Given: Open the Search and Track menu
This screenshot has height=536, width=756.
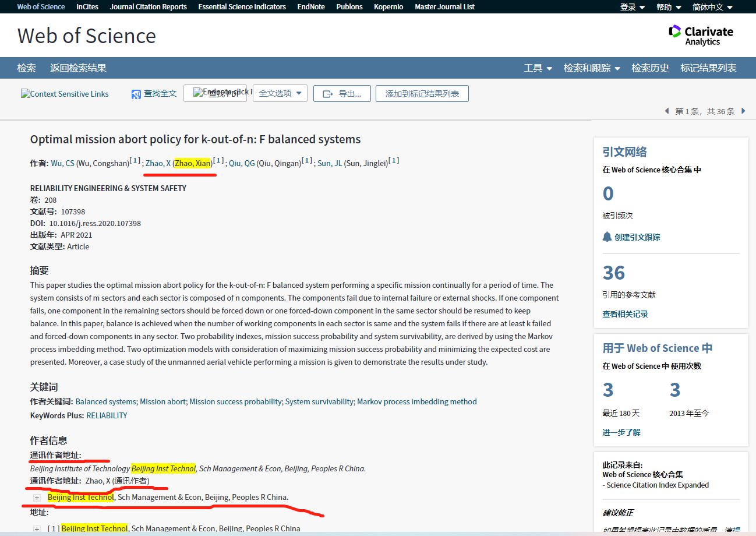Looking at the screenshot, I should (x=591, y=68).
